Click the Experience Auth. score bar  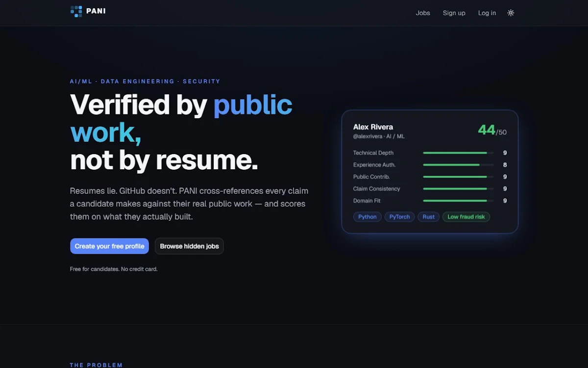point(458,165)
